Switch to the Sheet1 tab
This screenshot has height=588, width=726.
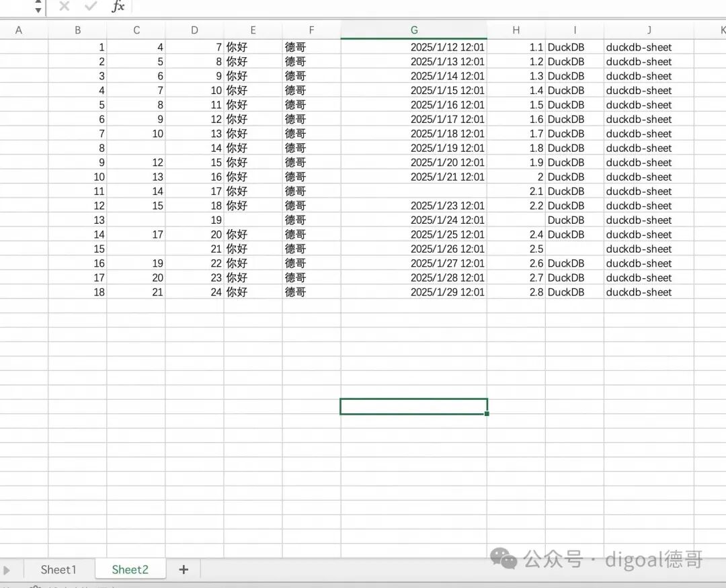point(58,569)
